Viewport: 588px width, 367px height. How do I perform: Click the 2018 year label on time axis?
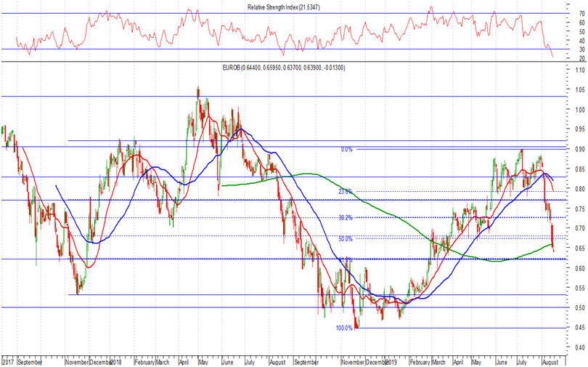click(115, 363)
